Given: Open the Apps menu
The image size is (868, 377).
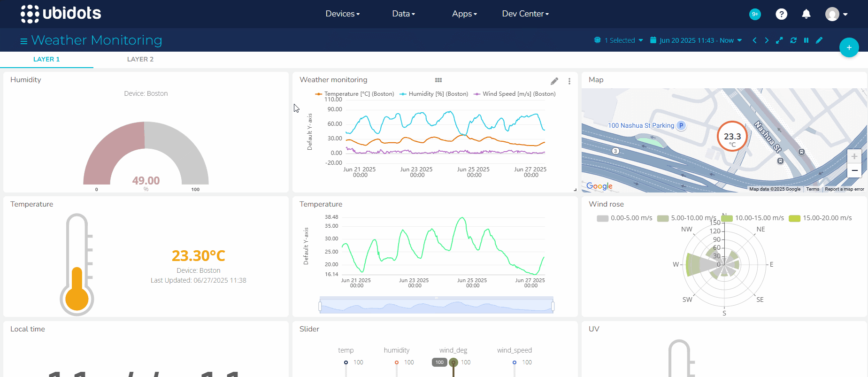Looking at the screenshot, I should 465,14.
